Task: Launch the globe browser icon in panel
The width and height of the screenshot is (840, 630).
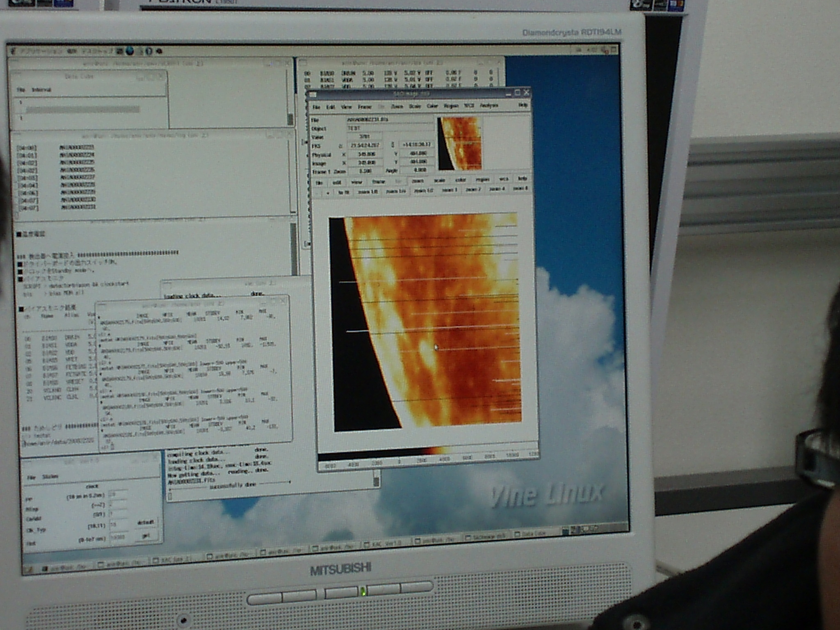Action: pos(130,51)
